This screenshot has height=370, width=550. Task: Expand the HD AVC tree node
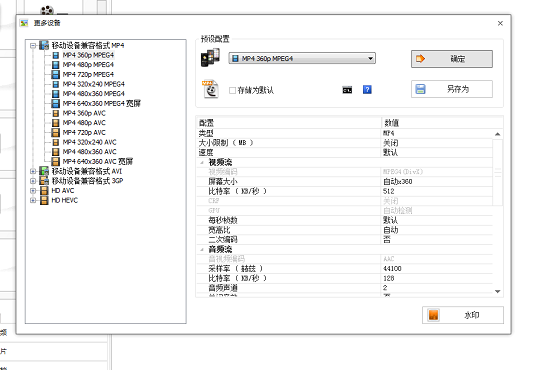coord(33,191)
